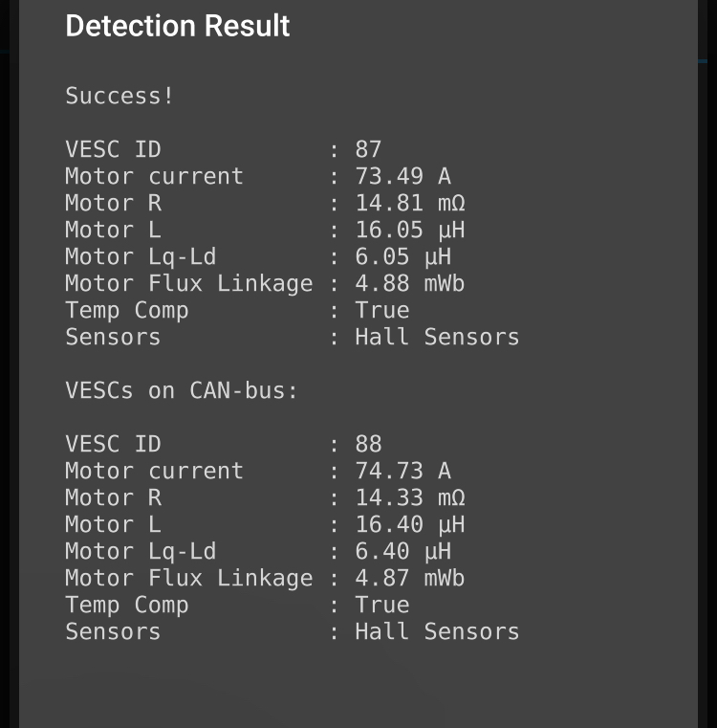Click motor current value 74.73 A
Image resolution: width=717 pixels, height=728 pixels.
point(402,472)
